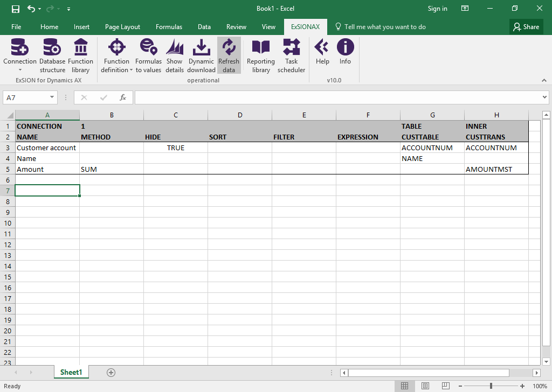The image size is (552, 392).
Task: Click Sign in
Action: pos(437,9)
